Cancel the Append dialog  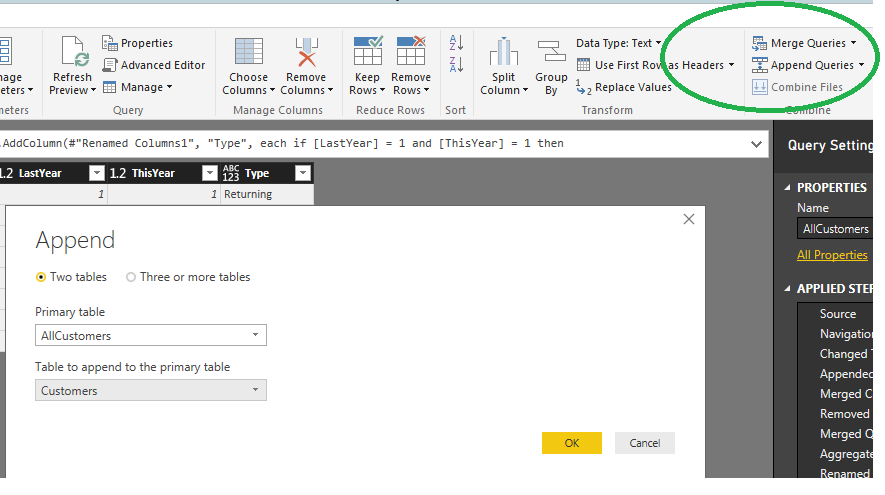645,443
